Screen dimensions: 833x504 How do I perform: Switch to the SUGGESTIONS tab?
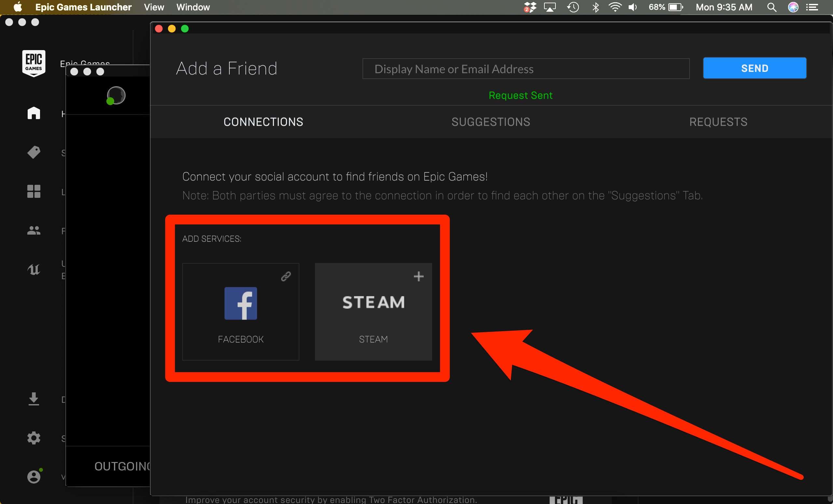click(491, 121)
